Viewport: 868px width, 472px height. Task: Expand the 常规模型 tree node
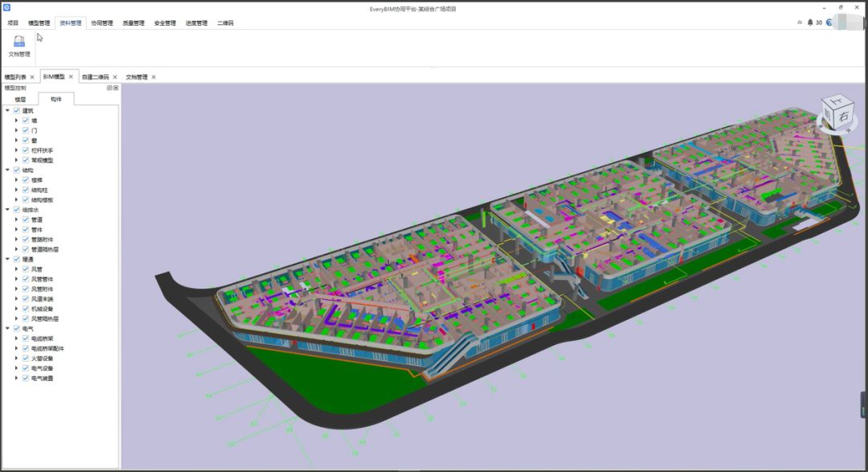click(17, 161)
